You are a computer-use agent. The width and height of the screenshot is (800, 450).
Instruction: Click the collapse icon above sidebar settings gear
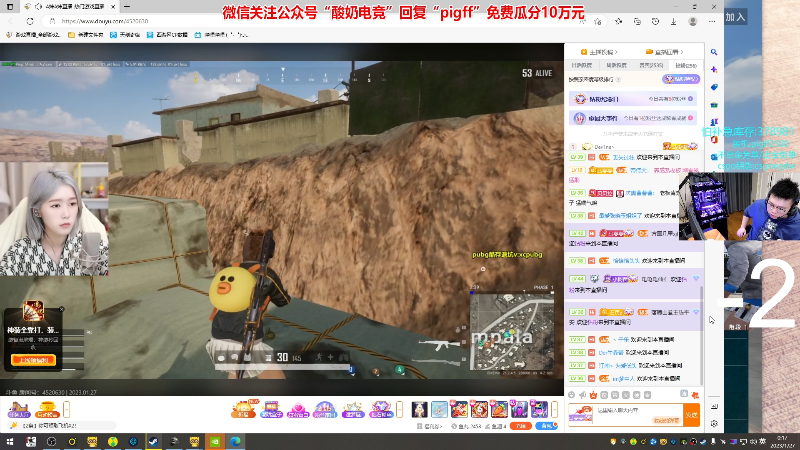[714, 406]
